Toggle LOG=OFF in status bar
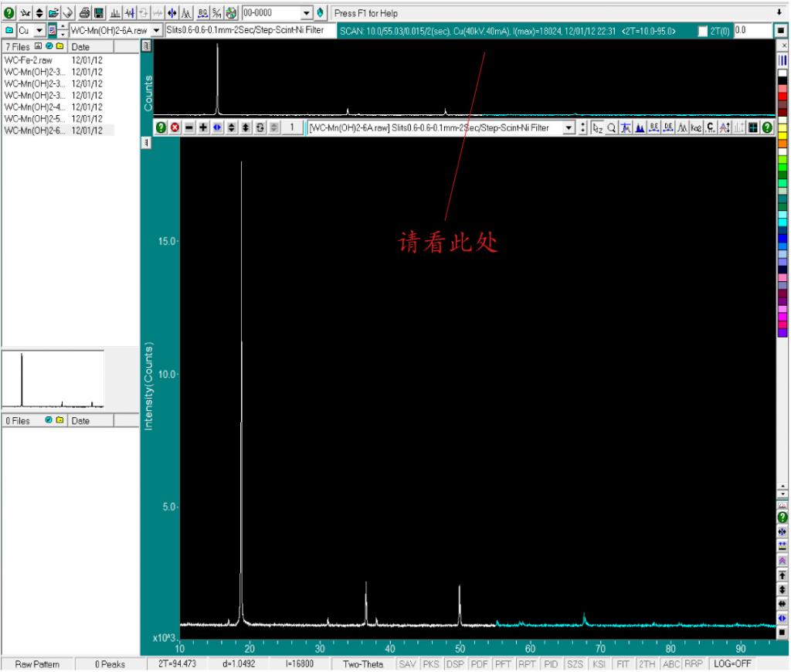The image size is (791, 672). point(732,664)
